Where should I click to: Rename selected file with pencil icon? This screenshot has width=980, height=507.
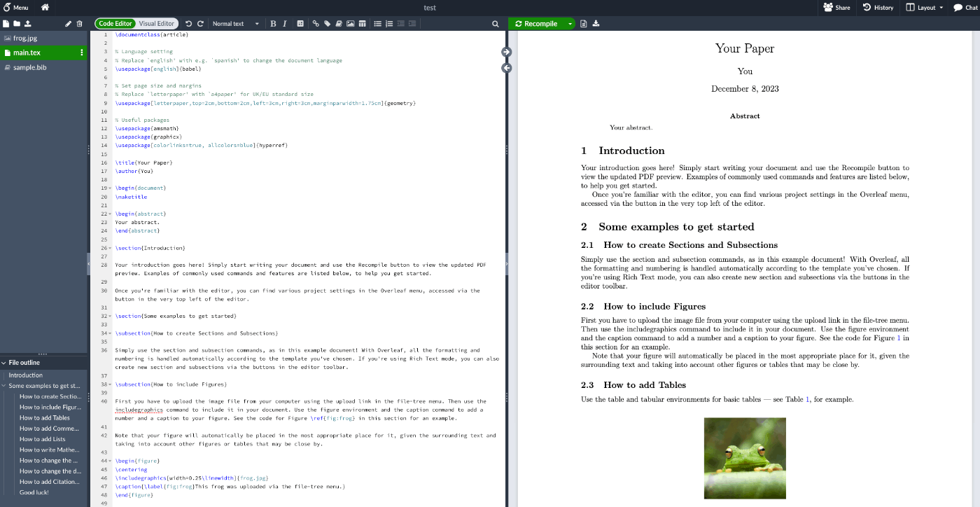pyautogui.click(x=69, y=24)
